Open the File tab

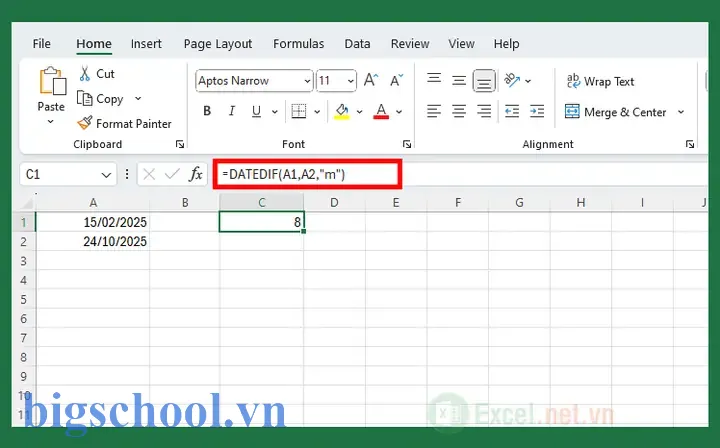click(41, 44)
